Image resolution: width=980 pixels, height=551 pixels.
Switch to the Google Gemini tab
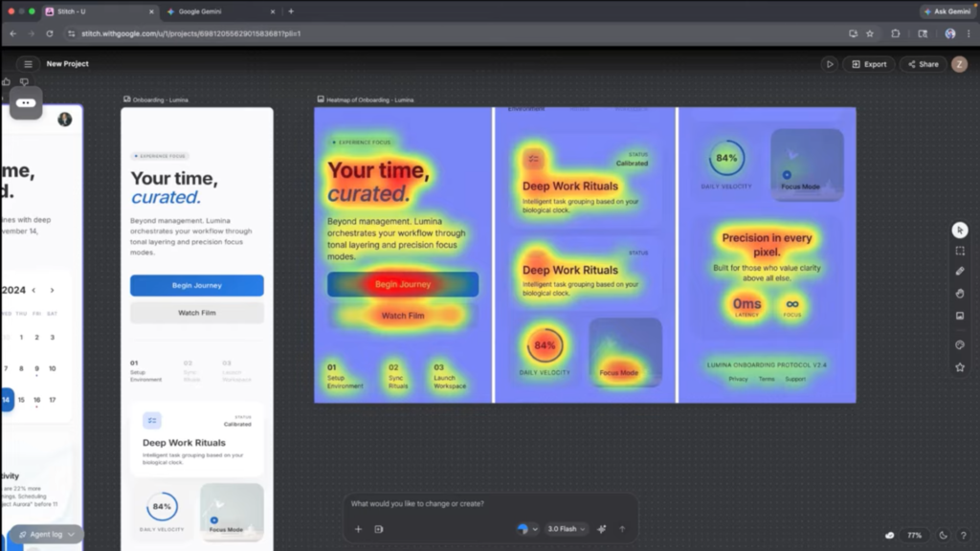pos(221,11)
